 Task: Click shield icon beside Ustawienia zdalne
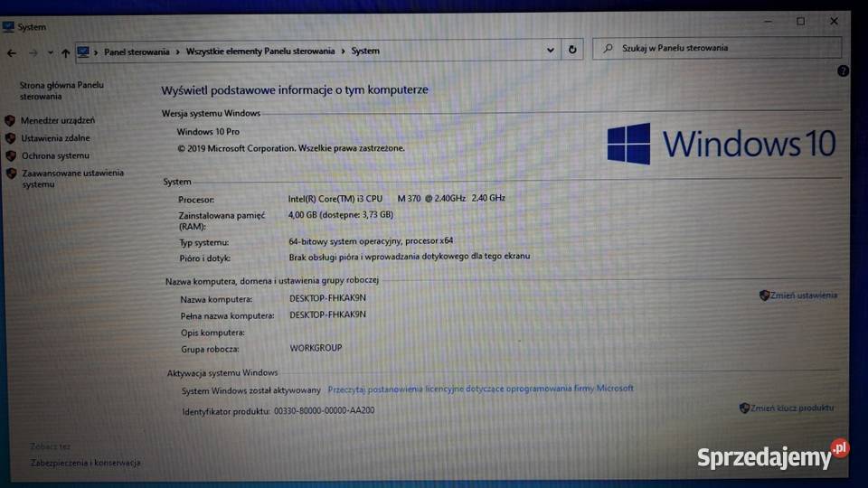[x=11, y=138]
